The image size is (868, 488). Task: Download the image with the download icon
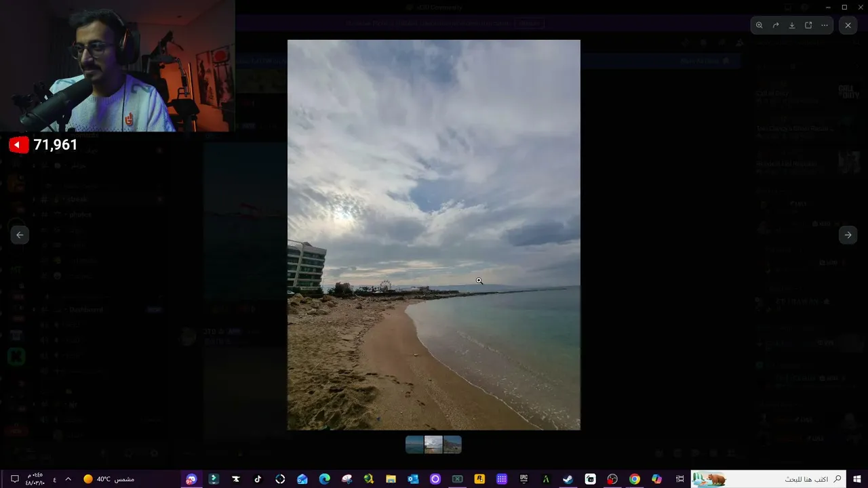(x=792, y=25)
